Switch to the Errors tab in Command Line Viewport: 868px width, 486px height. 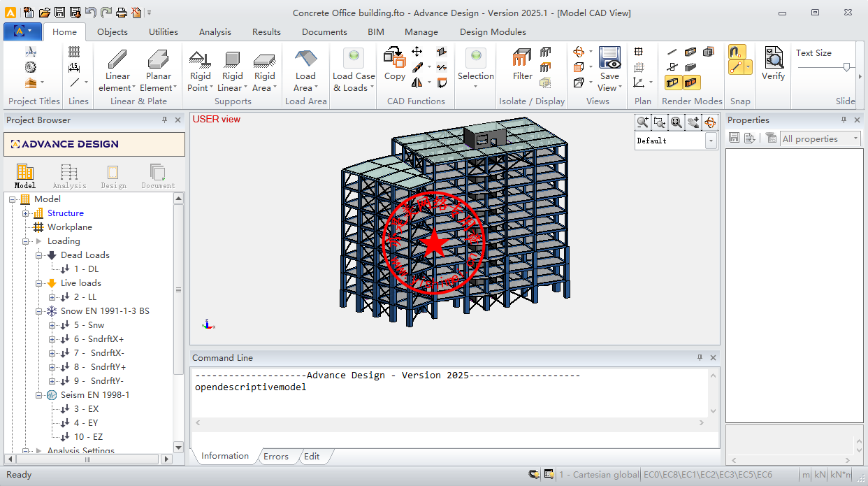click(275, 457)
